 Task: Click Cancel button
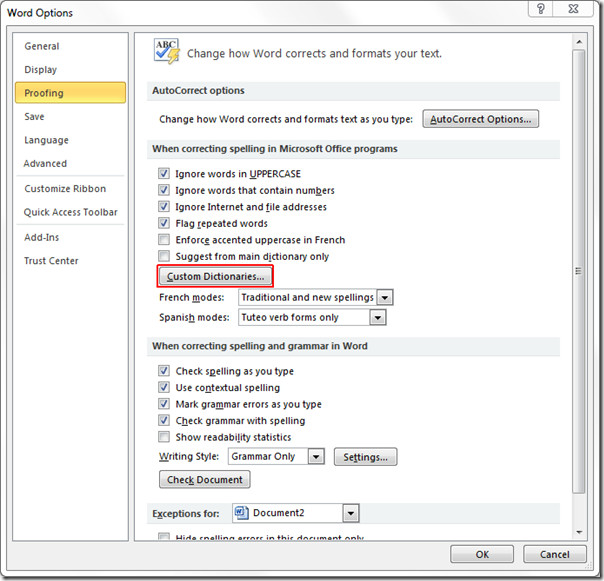(x=555, y=554)
